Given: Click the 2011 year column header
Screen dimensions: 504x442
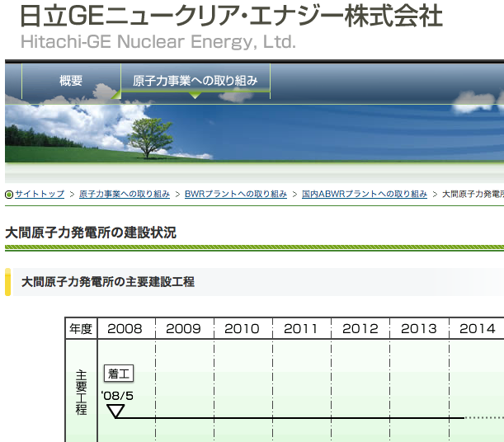Looking at the screenshot, I should [301, 328].
